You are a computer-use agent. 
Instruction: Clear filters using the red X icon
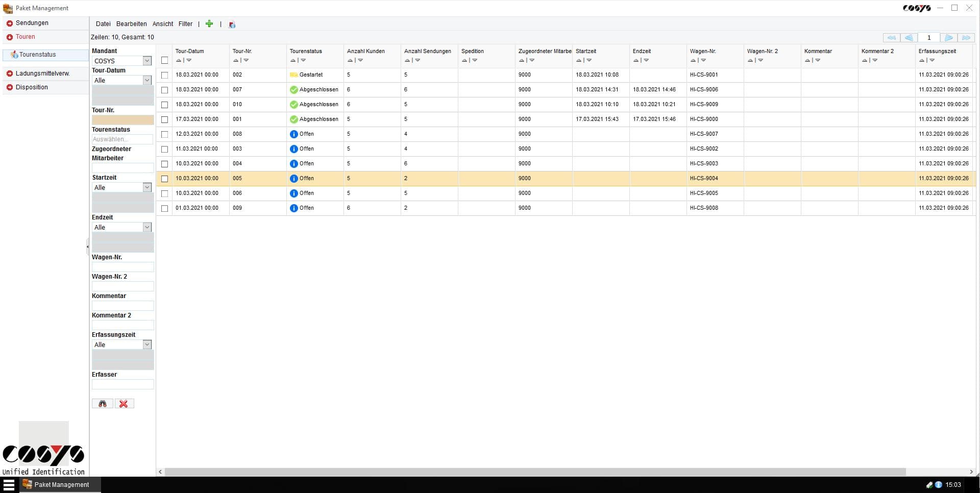(124, 403)
